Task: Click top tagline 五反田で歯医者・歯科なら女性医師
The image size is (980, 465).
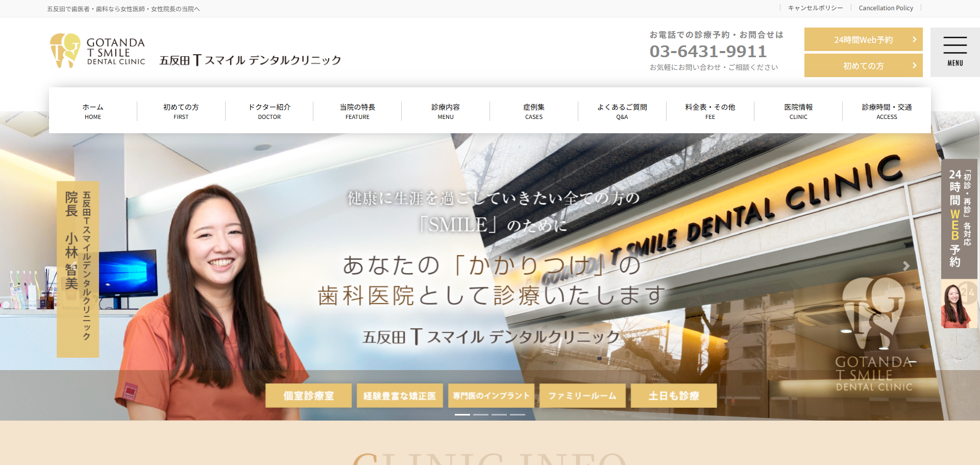Action: click(x=124, y=9)
